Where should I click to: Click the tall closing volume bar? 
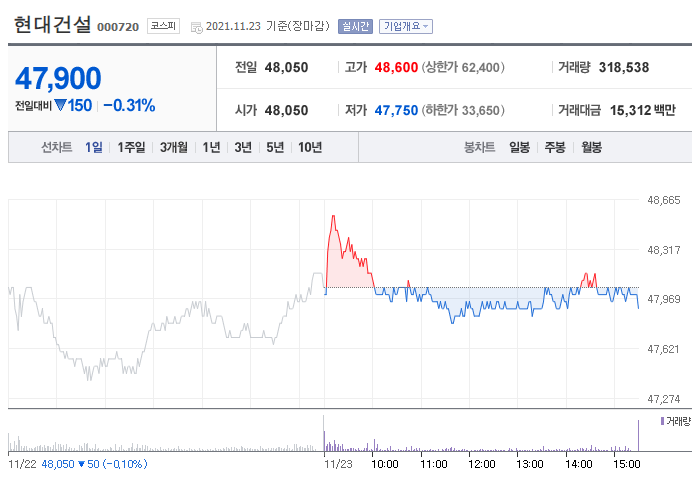click(x=638, y=436)
